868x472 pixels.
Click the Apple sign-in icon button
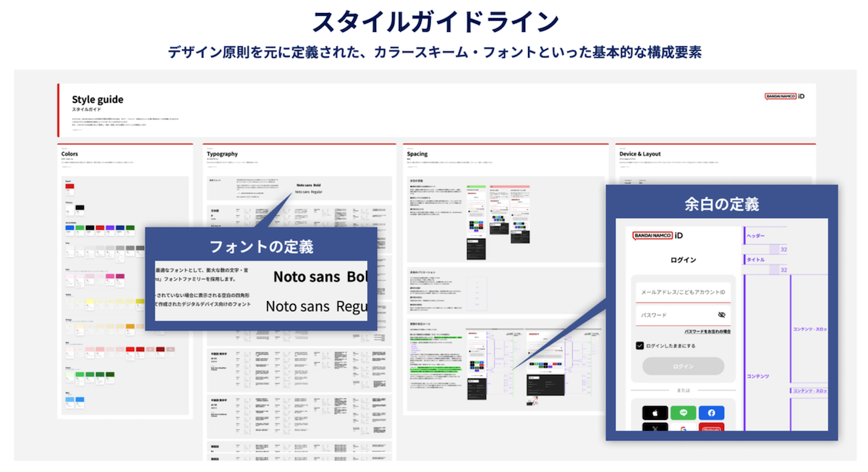pos(655,413)
